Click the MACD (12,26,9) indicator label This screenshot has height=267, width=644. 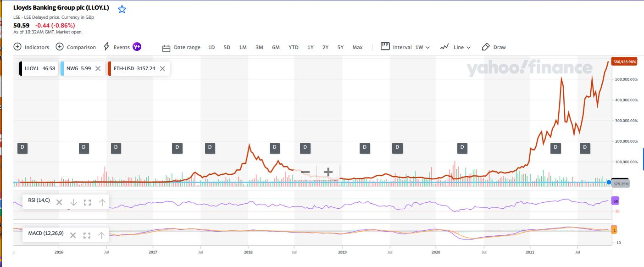(x=46, y=233)
